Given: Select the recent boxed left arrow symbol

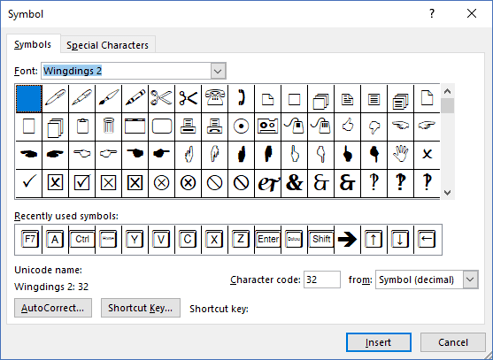Looking at the screenshot, I should 428,239.
